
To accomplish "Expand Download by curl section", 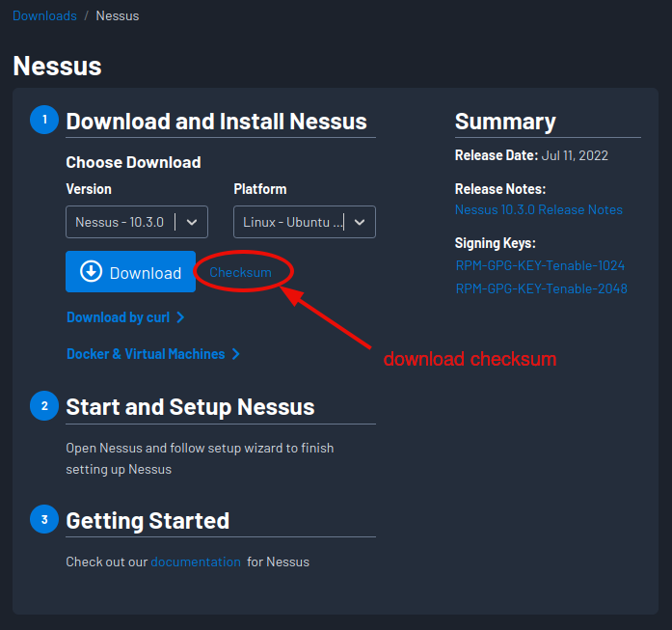I will coord(118,317).
